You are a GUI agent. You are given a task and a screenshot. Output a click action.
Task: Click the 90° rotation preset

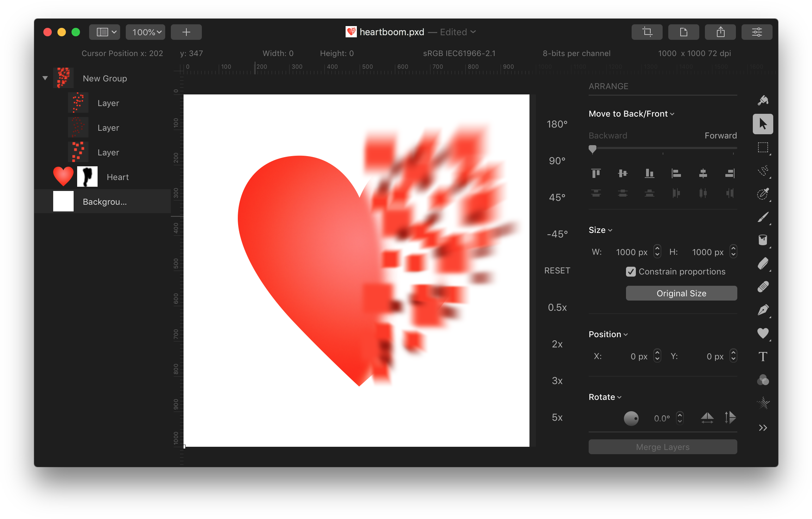[557, 161]
